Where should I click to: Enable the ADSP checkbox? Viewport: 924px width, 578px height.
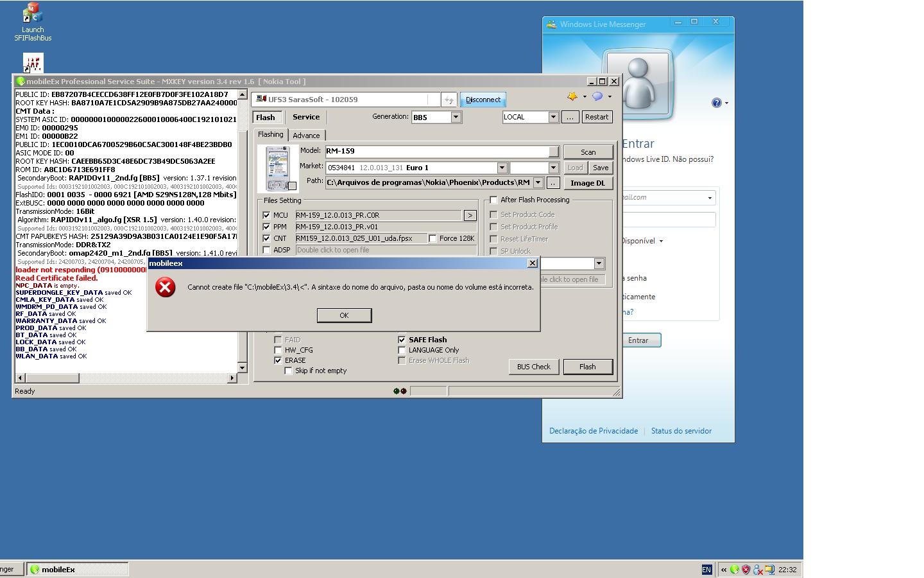pyautogui.click(x=266, y=250)
